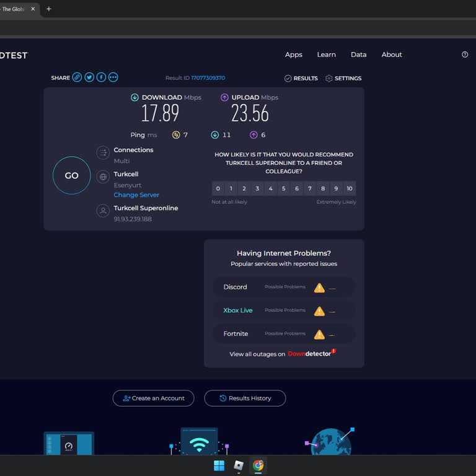
Task: Click the upload arrow icon beside UPLOAD
Action: 224,97
